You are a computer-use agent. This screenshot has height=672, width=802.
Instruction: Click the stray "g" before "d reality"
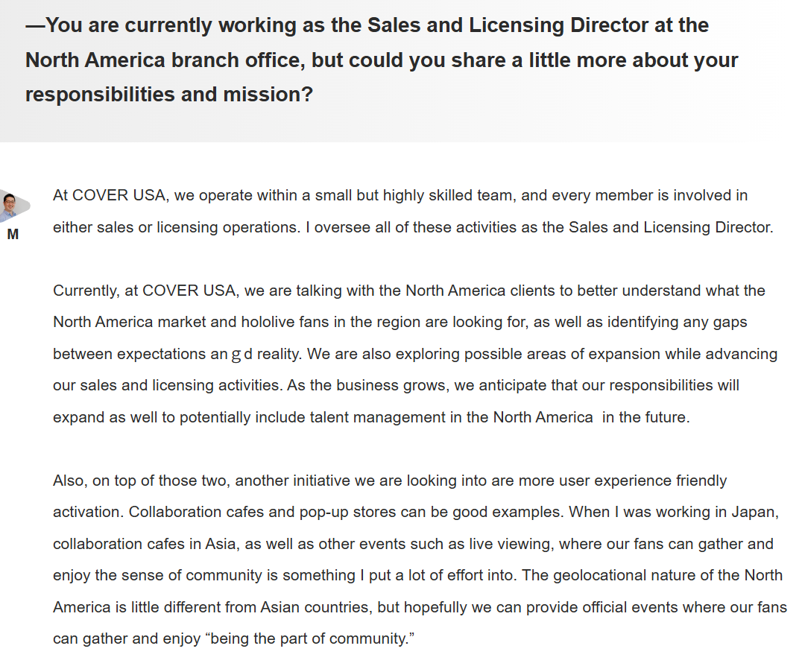pyautogui.click(x=236, y=355)
